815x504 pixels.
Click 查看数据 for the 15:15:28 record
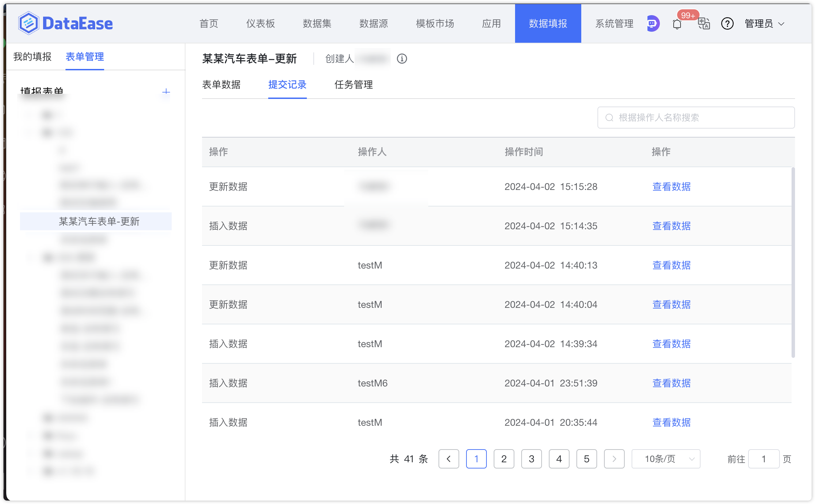(x=671, y=187)
